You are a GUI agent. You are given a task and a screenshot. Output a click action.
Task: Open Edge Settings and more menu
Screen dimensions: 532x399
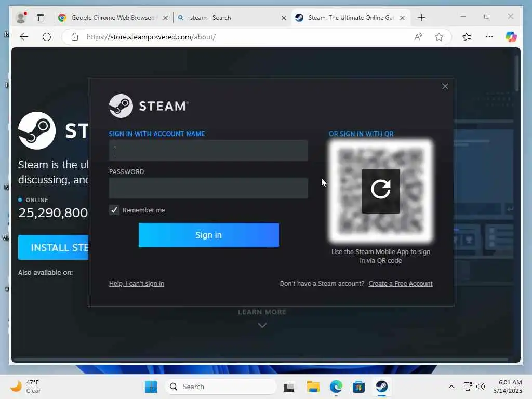click(x=489, y=37)
